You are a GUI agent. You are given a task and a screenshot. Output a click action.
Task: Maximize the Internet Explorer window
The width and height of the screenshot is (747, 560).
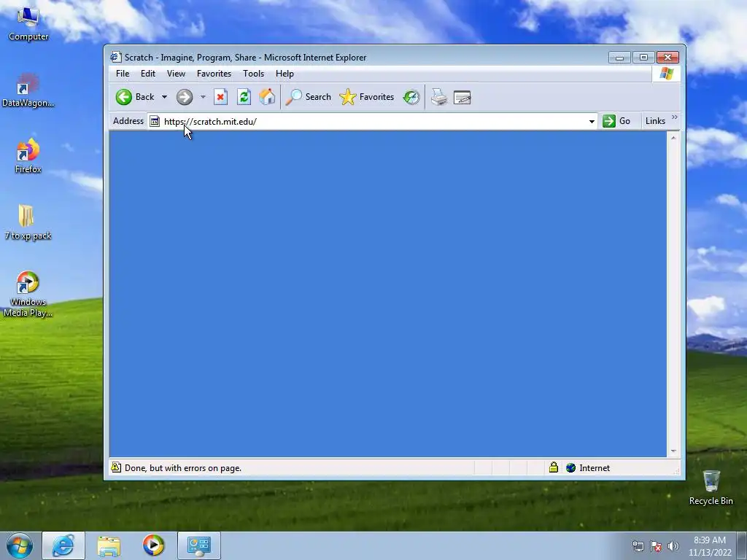(643, 58)
